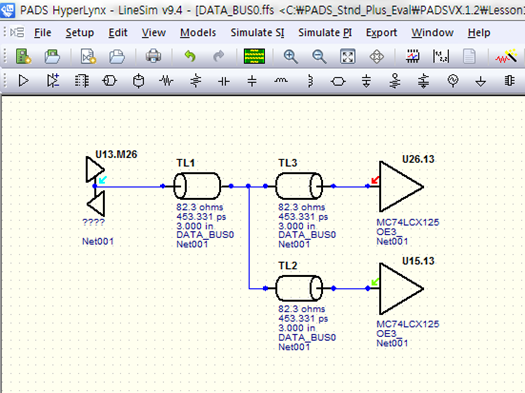Click the green probe arrow at U15.13
525x393 pixels.
375,282
